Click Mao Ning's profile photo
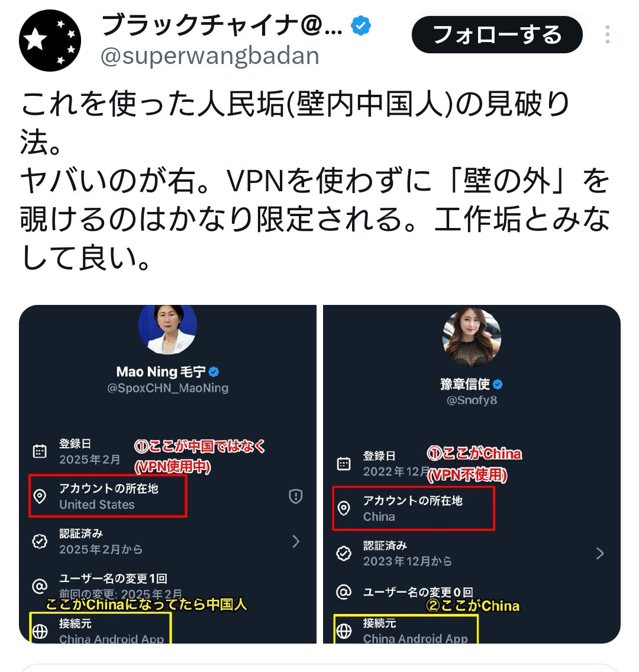Image resolution: width=639 pixels, height=672 pixels. click(x=167, y=330)
